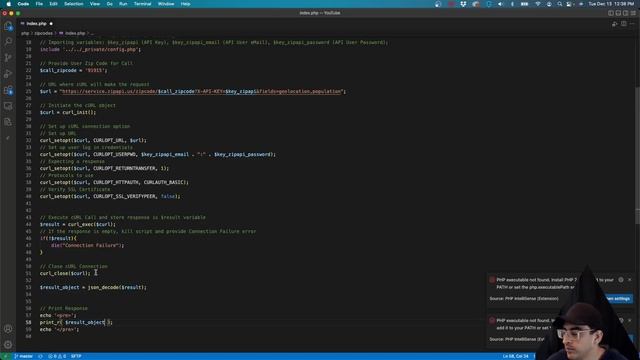Click the include config.php line
The height and width of the screenshot is (360, 640).
[x=90, y=49]
